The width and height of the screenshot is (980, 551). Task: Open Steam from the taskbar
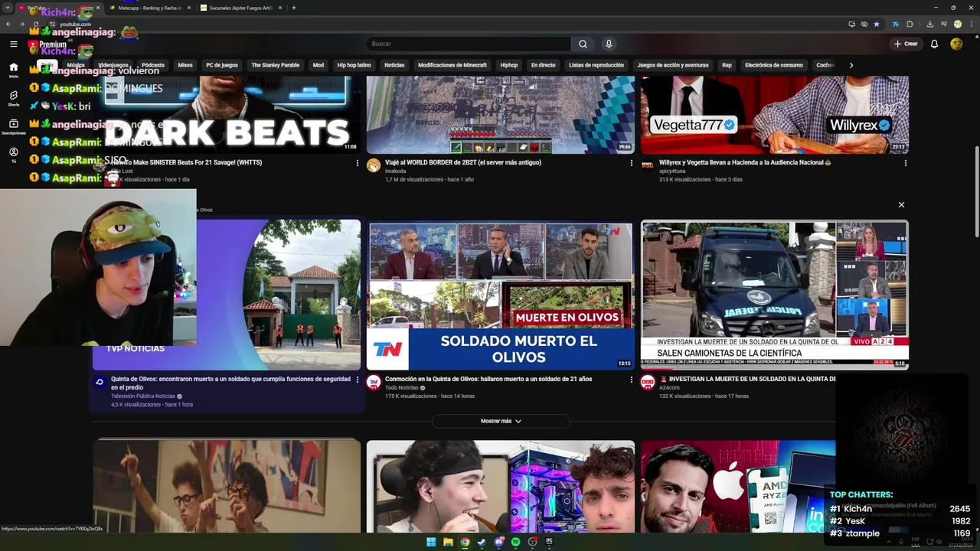[x=482, y=542]
